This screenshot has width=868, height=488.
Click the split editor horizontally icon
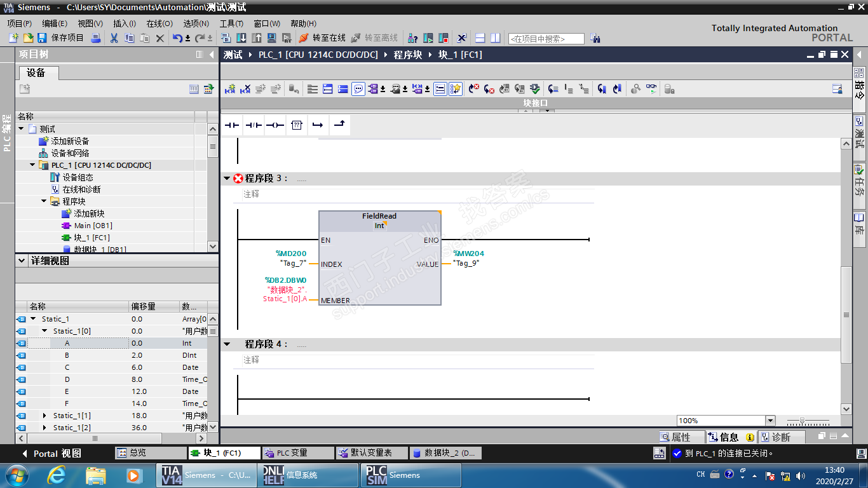[x=480, y=38]
